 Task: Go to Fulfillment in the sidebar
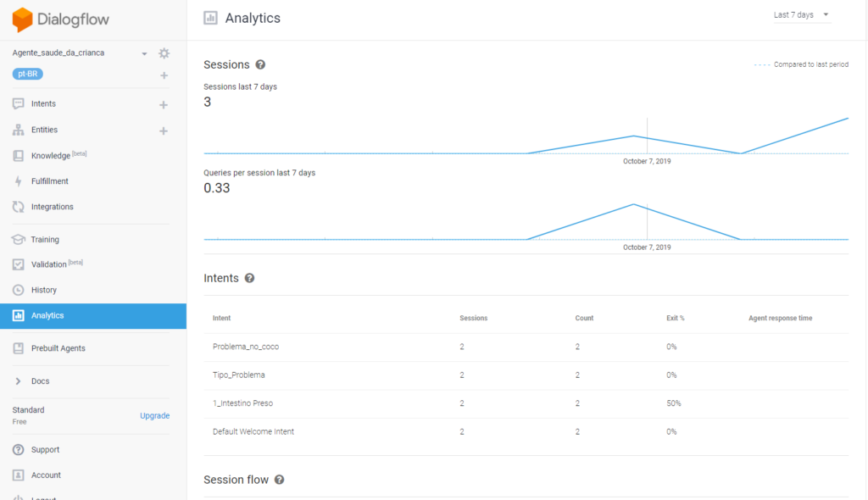[49, 181]
